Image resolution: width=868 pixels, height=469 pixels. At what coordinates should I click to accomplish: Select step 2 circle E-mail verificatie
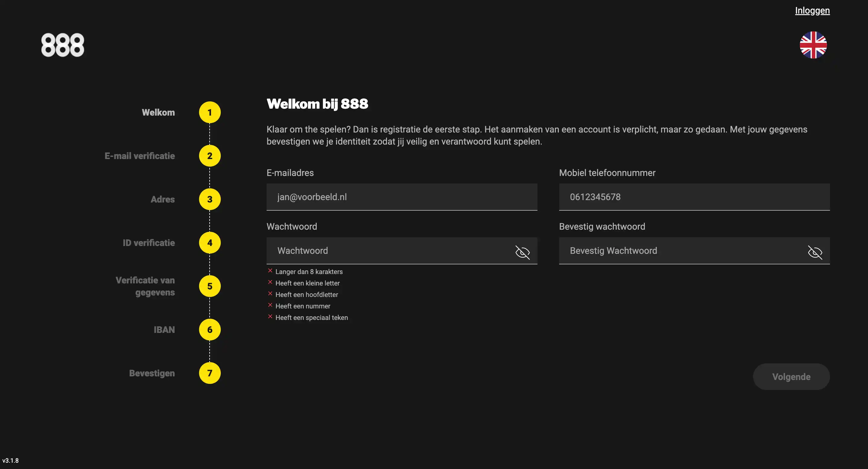click(x=210, y=156)
